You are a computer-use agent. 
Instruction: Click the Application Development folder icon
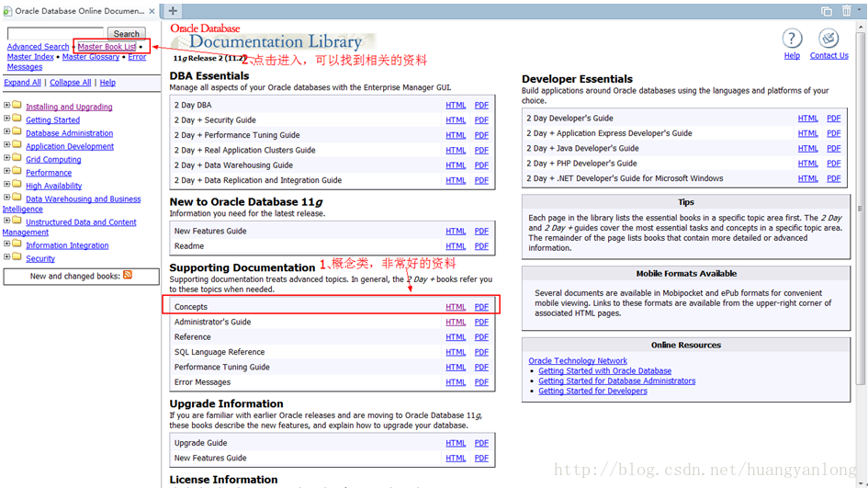tap(17, 144)
